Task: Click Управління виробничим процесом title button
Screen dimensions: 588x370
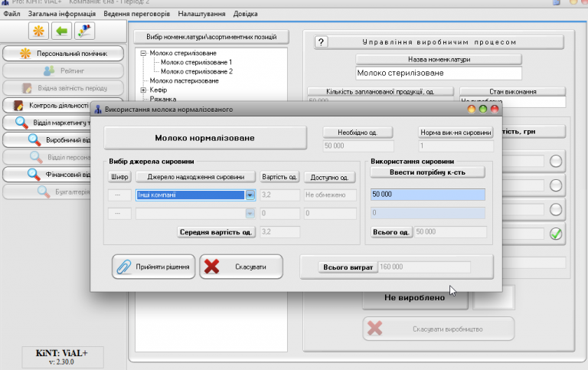Action: click(x=439, y=42)
